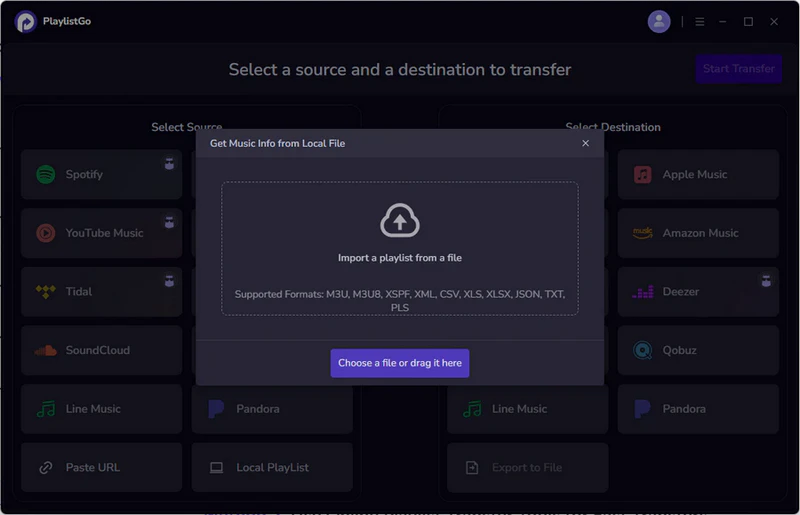Viewport: 800px width, 515px height.
Task: Select YouTube Music as the source
Action: pos(102,233)
